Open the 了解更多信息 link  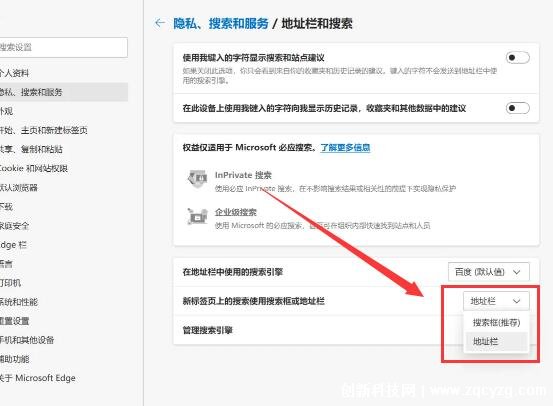point(345,147)
